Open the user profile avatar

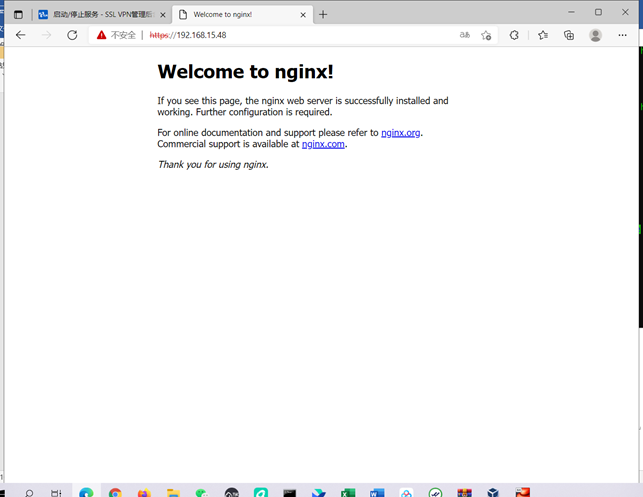595,35
